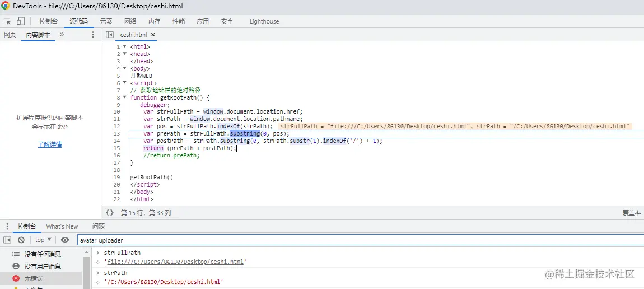The height and width of the screenshot is (289, 644).
Task: Open the 安全 panel tab
Action: (227, 21)
